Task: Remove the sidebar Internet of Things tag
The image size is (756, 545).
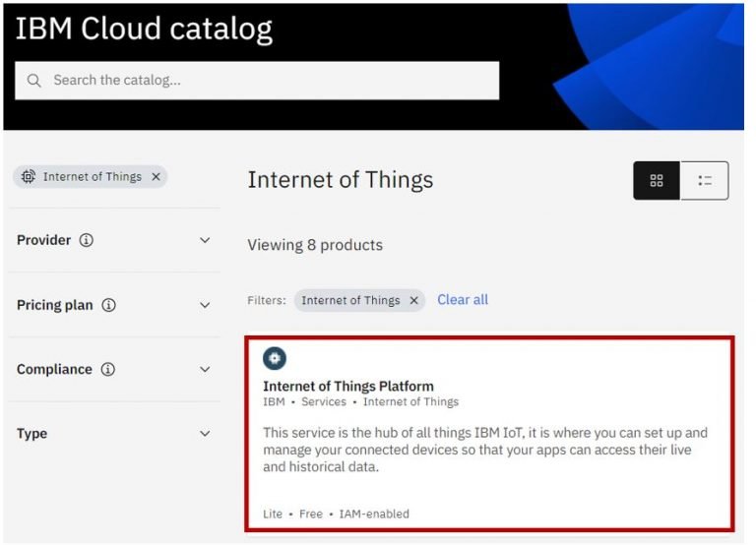Action: click(156, 177)
